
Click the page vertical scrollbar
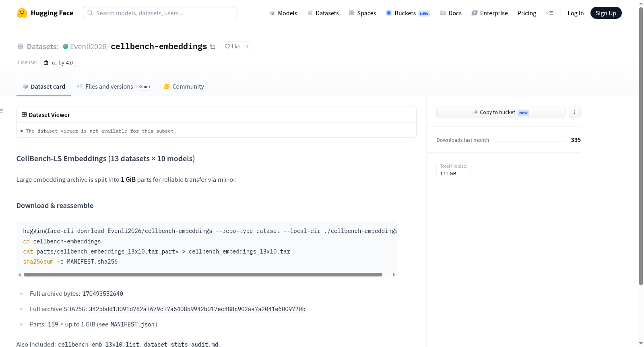click(x=641, y=146)
